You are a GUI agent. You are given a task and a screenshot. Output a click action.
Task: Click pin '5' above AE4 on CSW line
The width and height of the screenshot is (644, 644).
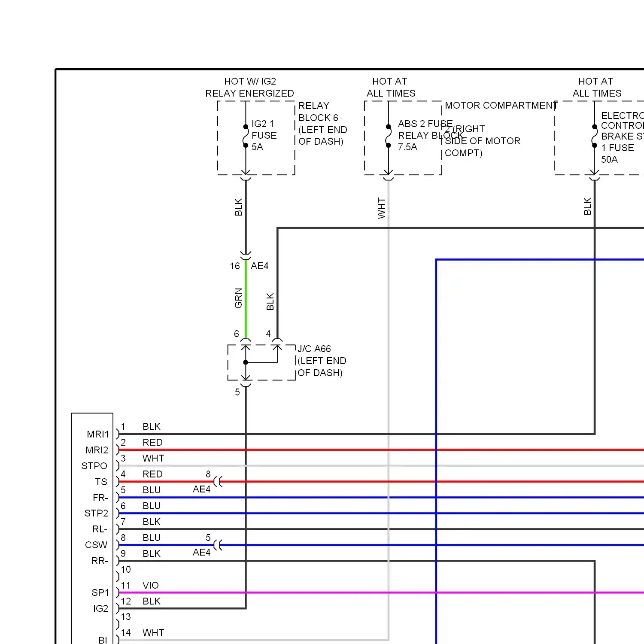point(208,538)
